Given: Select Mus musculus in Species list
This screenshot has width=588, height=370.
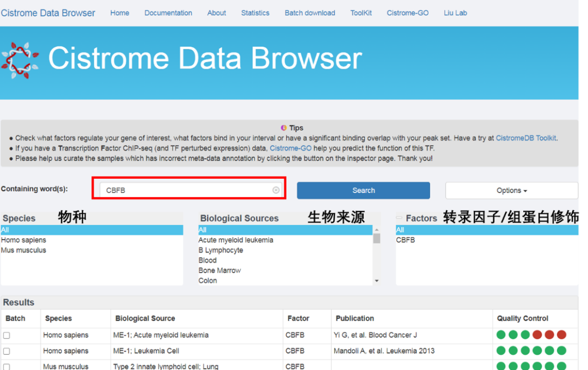Looking at the screenshot, I should tap(92, 250).
